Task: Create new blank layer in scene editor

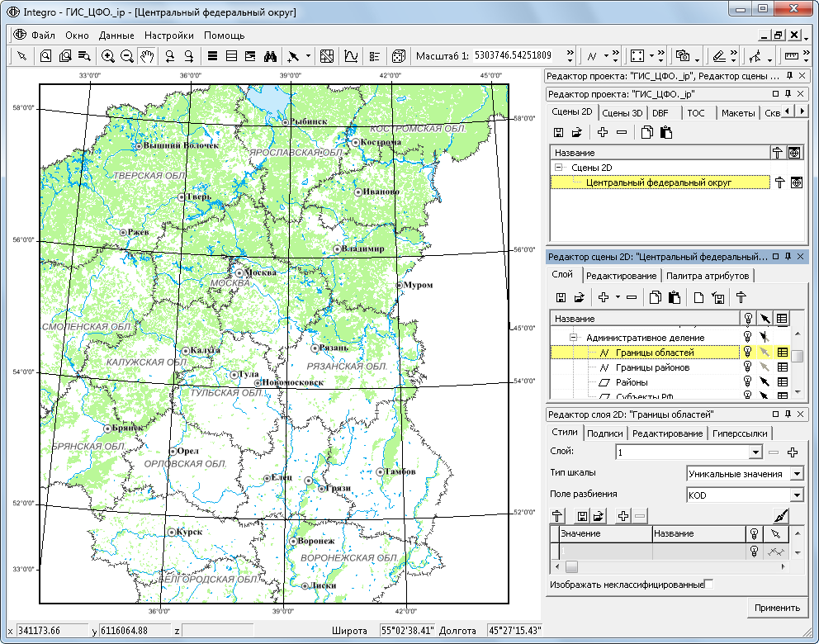Action: pyautogui.click(x=698, y=298)
